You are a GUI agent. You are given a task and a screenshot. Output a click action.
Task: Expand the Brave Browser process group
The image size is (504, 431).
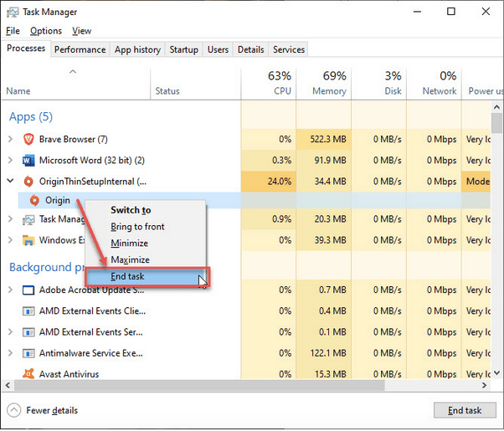[x=10, y=139]
